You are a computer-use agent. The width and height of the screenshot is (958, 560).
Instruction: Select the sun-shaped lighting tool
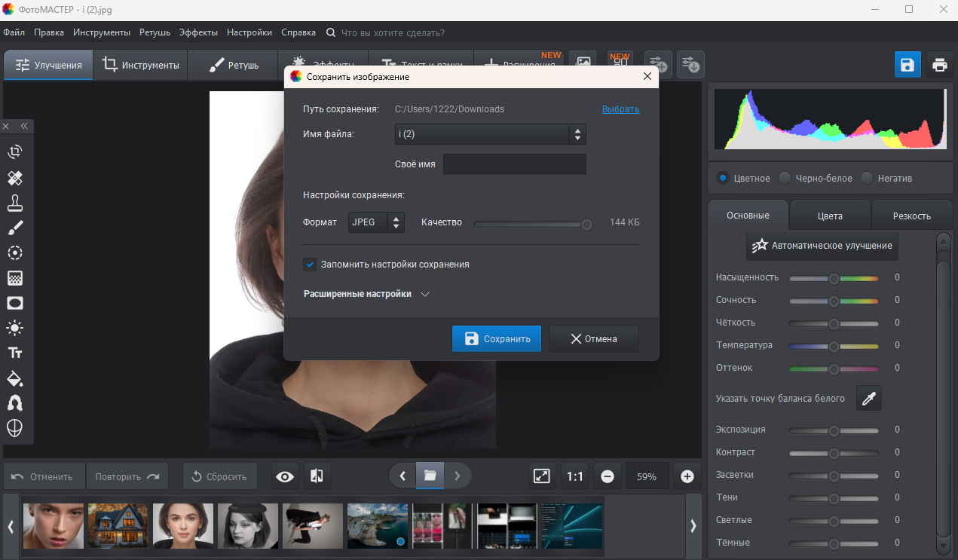[15, 328]
